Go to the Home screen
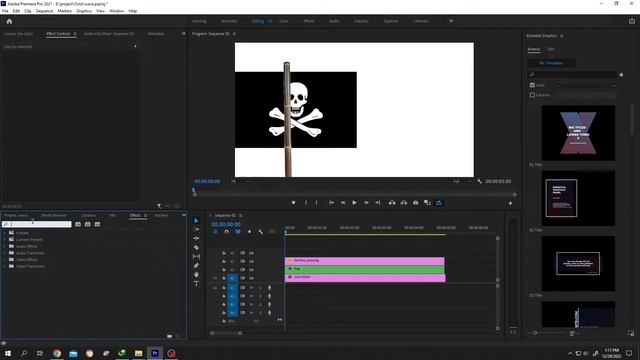This screenshot has height=360, width=640. 9,21
